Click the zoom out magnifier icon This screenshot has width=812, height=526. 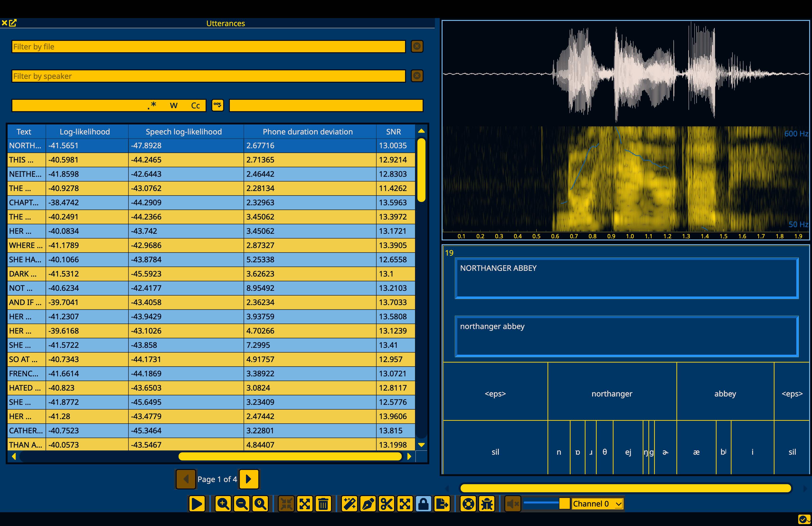pyautogui.click(x=242, y=504)
